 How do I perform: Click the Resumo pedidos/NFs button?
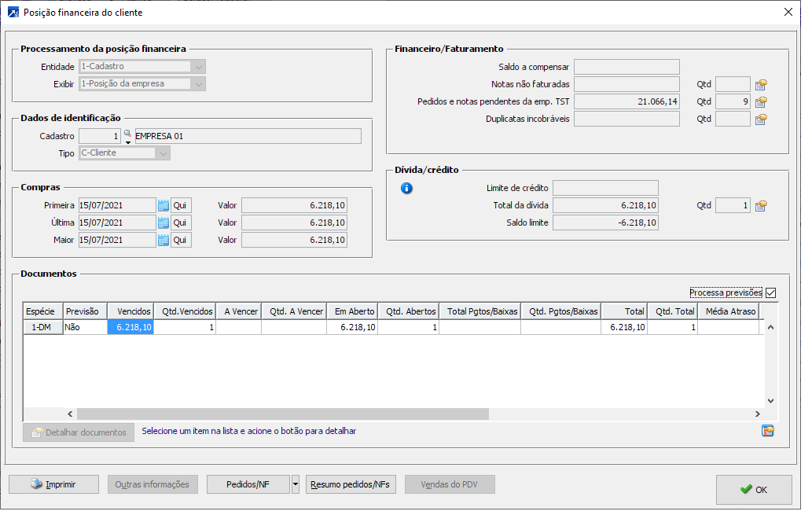pos(351,485)
